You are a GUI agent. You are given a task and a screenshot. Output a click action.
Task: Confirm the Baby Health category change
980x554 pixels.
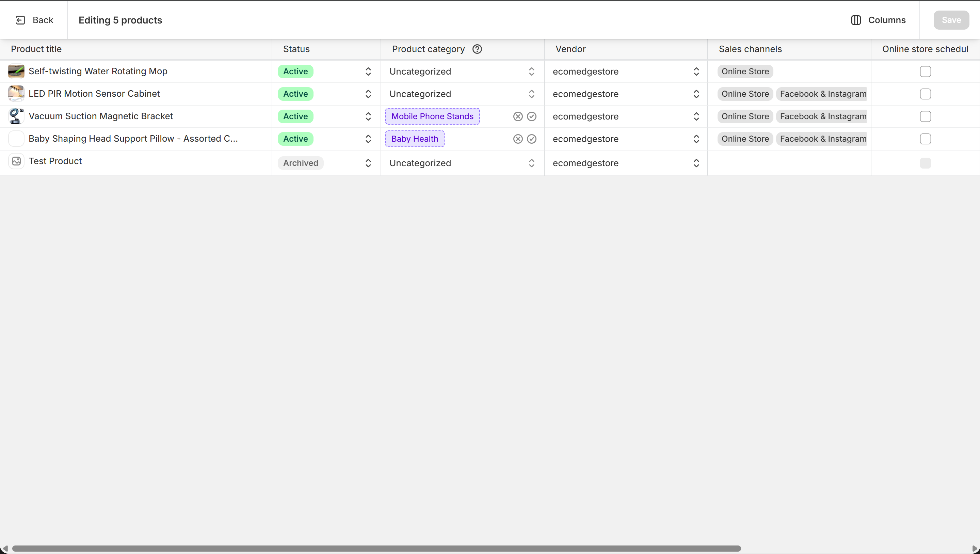[x=531, y=139]
